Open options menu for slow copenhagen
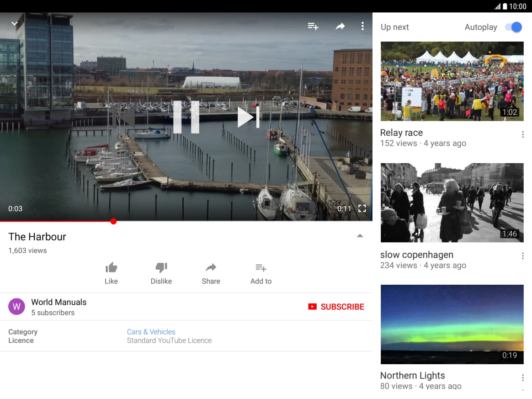The width and height of the screenshot is (532, 399). point(522,256)
